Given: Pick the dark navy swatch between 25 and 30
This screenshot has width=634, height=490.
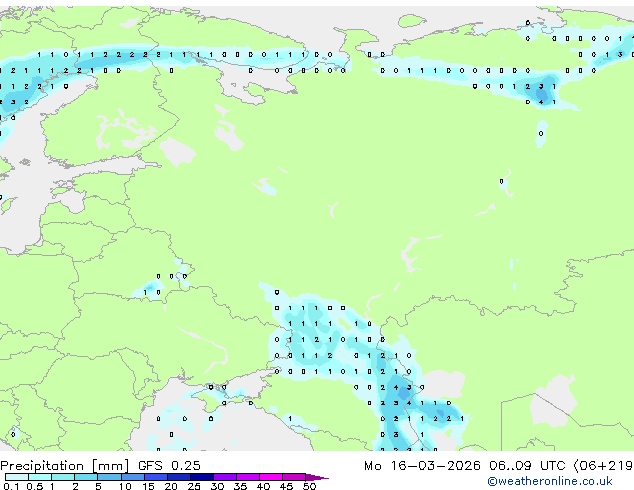Looking at the screenshot, I should click(x=202, y=477).
